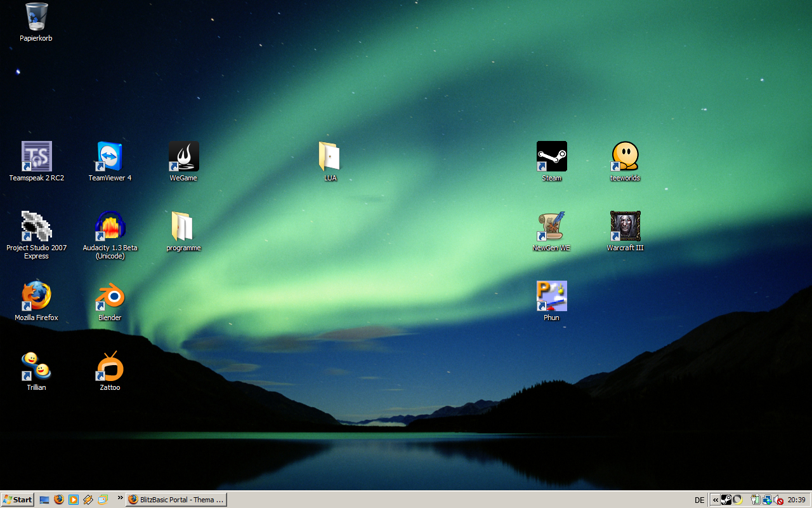812x508 pixels.
Task: Launch the TeamViewer 4 desktop shortcut
Action: coord(110,157)
